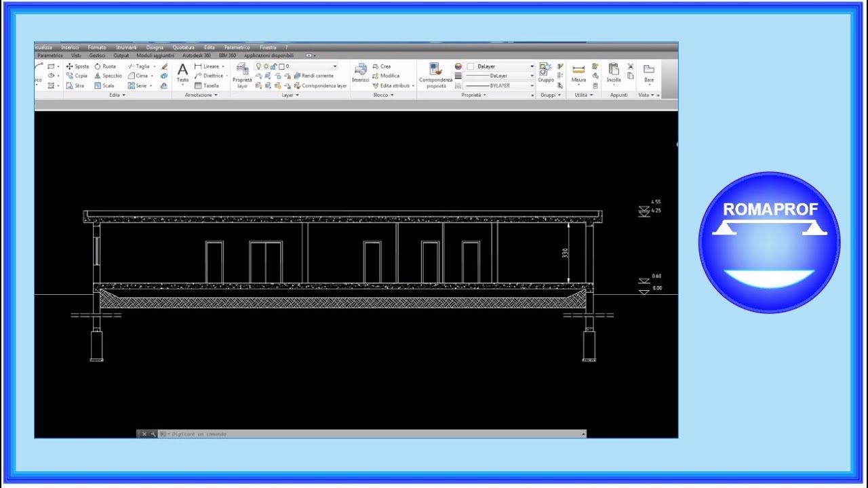Click the large Testo text tool

click(182, 73)
